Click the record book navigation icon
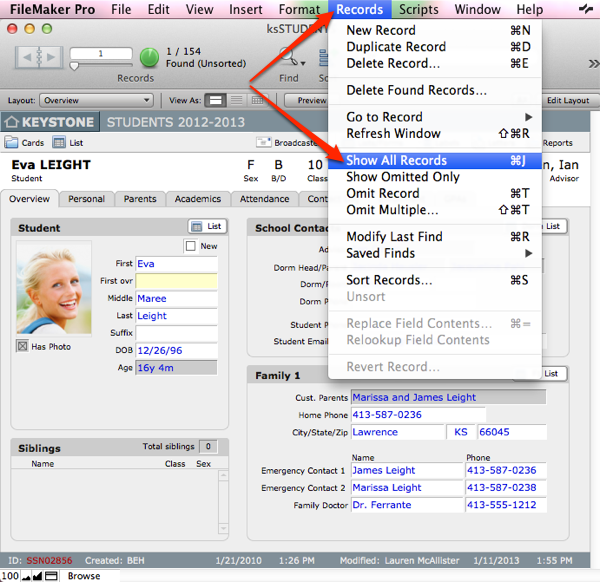The width and height of the screenshot is (600, 582). coord(39,56)
